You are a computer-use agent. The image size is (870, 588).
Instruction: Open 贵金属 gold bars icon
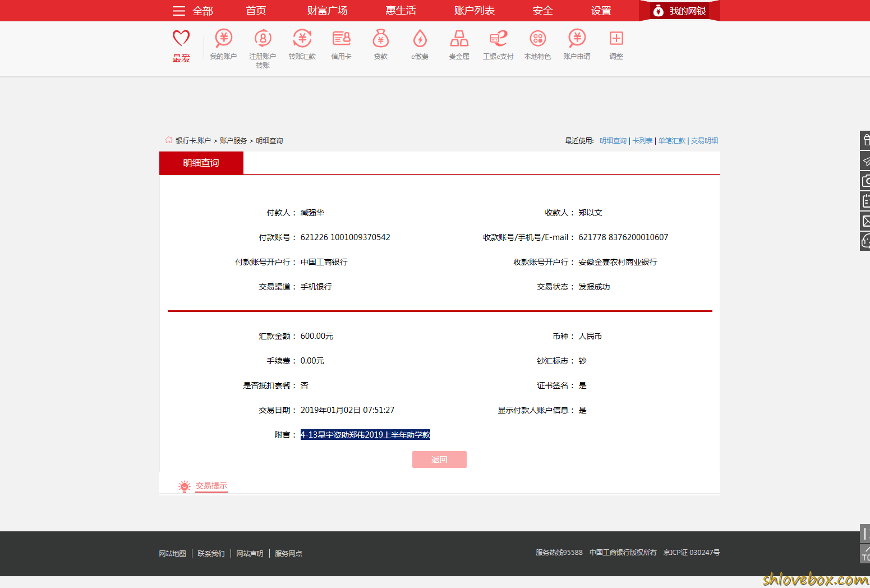tap(459, 38)
